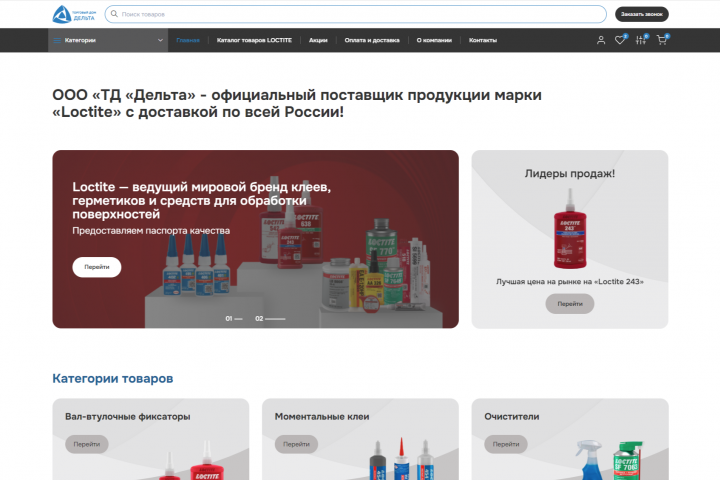Screen dimensions: 720x480
Task: Click the Категории товаров heading
Action: pyautogui.click(x=112, y=378)
